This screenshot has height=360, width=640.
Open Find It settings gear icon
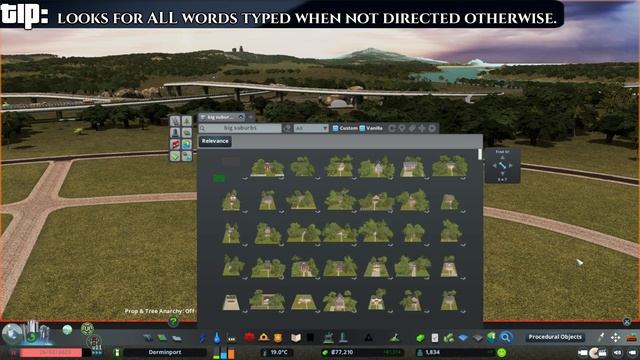coord(432,128)
